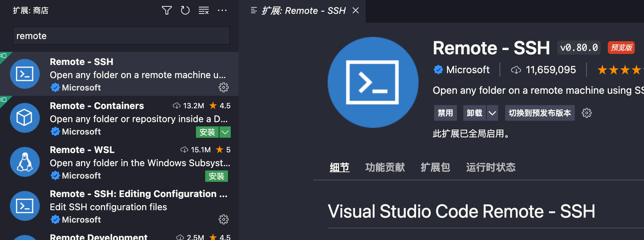Open the 细节 details tab
Viewport: 644px width, 240px height.
coord(339,167)
